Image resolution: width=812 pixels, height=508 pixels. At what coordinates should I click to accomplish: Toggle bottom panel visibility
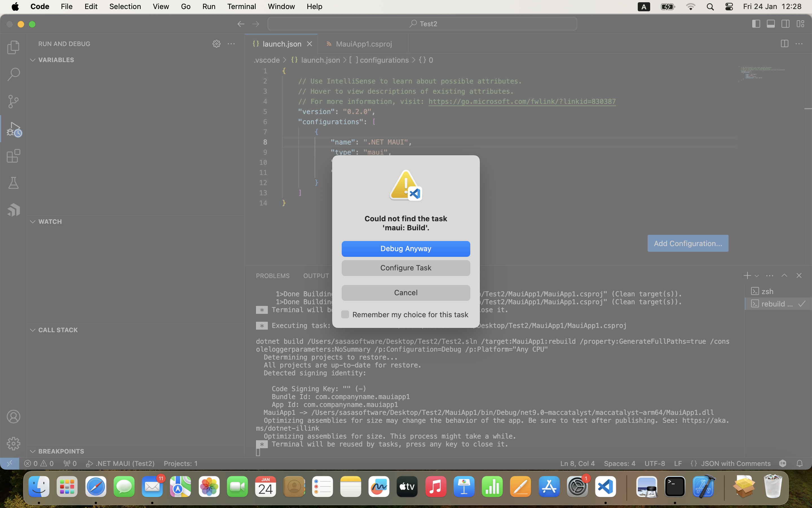tap(771, 24)
